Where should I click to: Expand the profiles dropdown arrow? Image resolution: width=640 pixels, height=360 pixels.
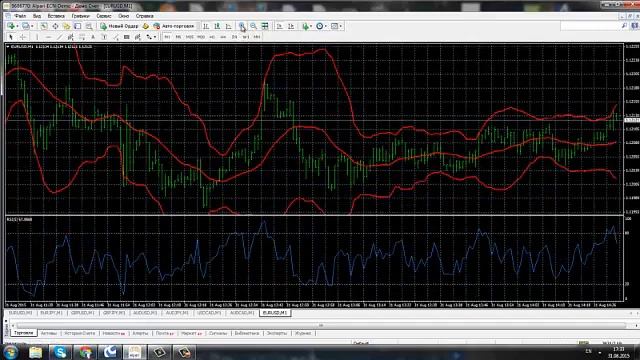(32, 26)
